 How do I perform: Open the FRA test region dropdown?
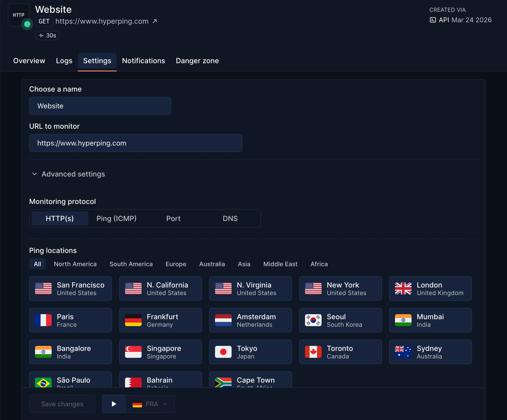pos(150,404)
